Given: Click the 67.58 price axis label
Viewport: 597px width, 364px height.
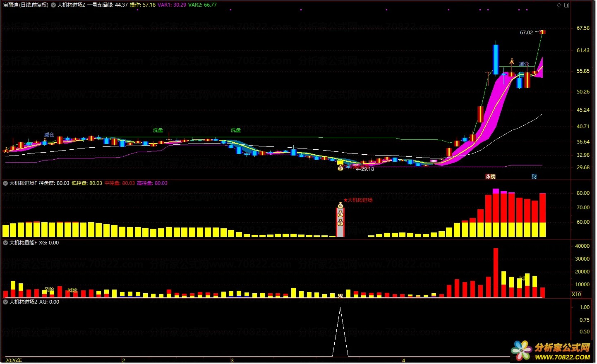Looking at the screenshot, I should (x=583, y=28).
